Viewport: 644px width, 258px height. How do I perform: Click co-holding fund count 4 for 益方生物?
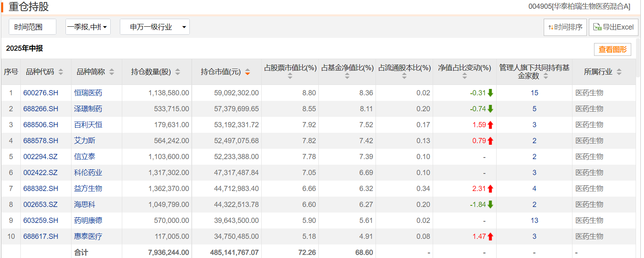click(x=535, y=189)
